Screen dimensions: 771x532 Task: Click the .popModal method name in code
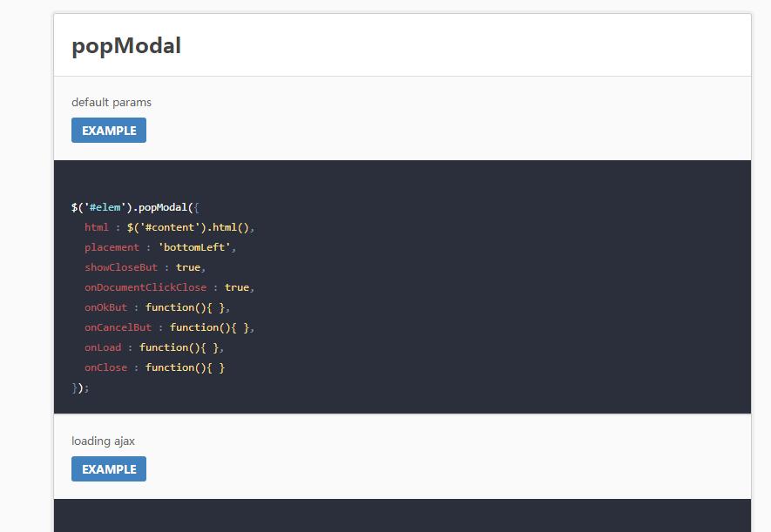point(161,207)
